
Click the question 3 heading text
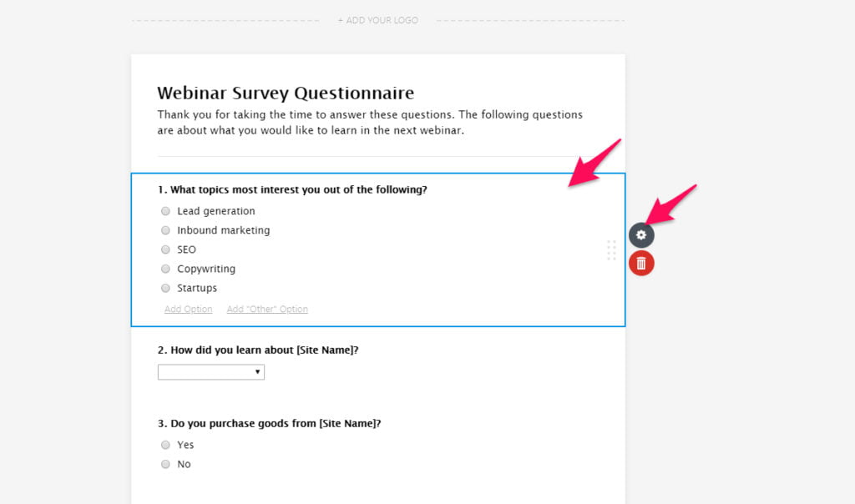click(268, 423)
